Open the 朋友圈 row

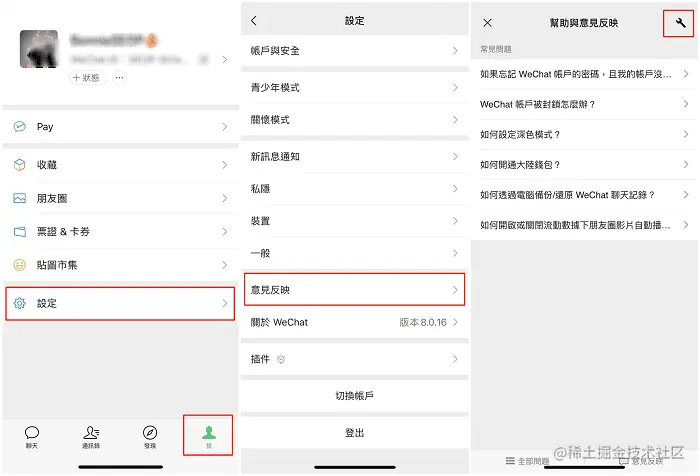(x=121, y=198)
